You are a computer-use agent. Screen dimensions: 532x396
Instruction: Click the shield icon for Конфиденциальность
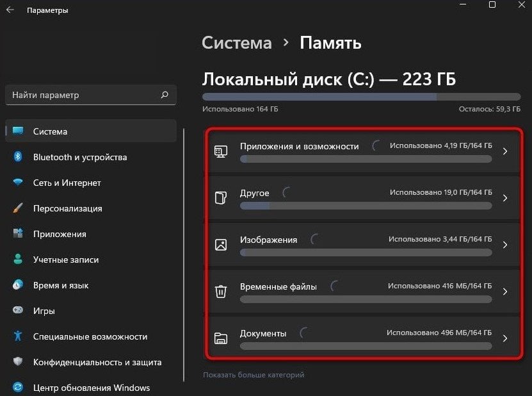click(18, 361)
